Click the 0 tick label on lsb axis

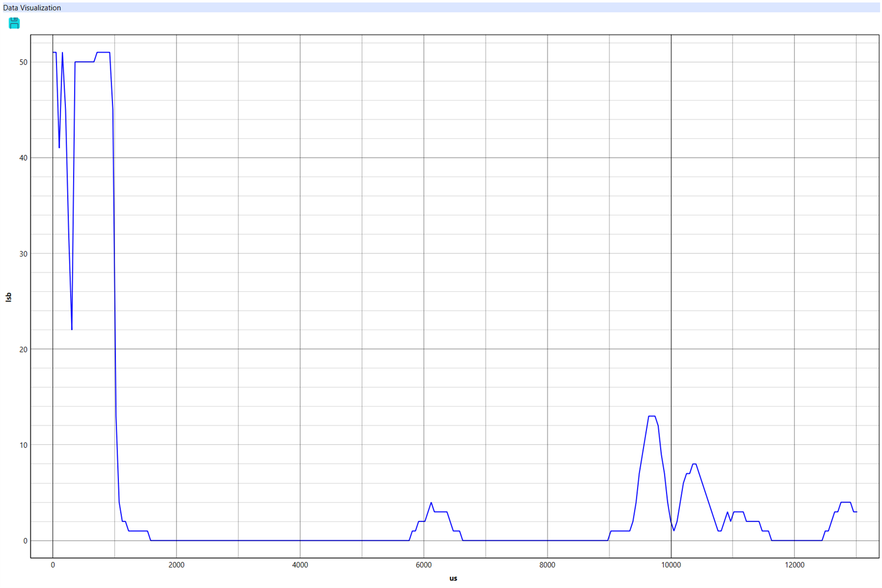pos(25,541)
